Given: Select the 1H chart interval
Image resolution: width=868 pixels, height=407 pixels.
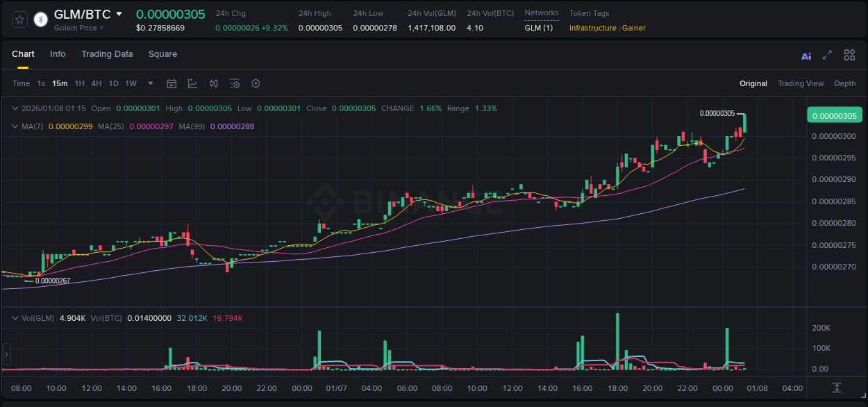Looking at the screenshot, I should pyautogui.click(x=78, y=83).
